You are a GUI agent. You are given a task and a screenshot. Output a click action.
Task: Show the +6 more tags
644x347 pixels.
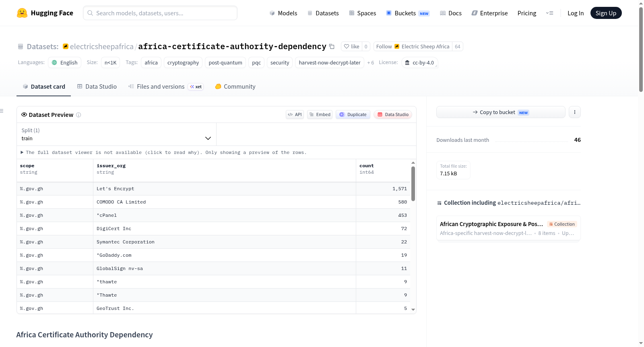tap(370, 62)
